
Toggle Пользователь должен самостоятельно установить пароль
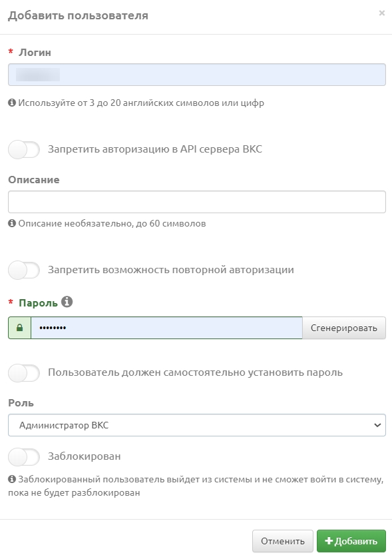pos(24,373)
